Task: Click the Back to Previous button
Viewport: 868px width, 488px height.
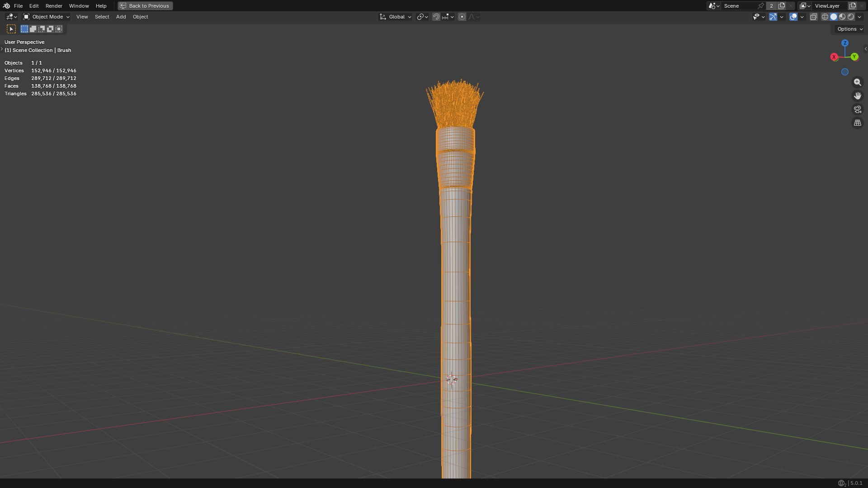Action: click(145, 6)
